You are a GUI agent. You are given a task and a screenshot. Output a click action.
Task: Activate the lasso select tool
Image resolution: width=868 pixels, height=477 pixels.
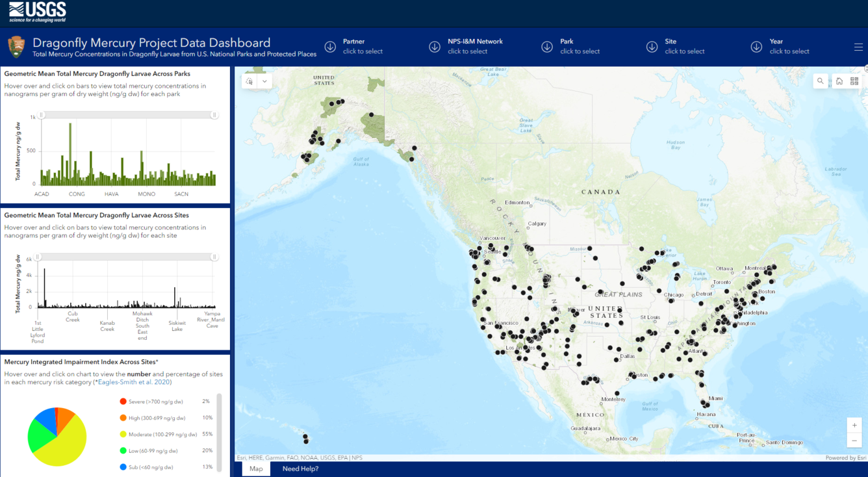(249, 81)
